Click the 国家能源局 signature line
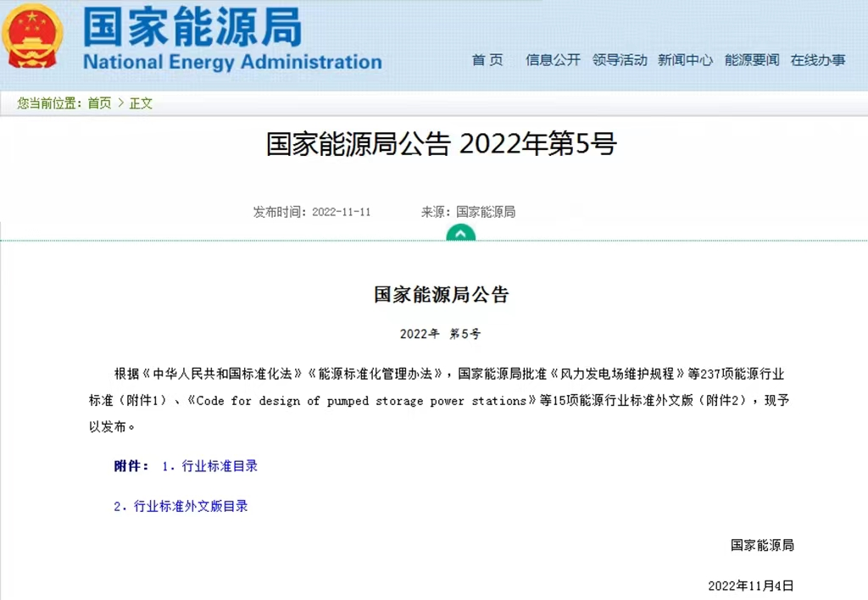 762,545
